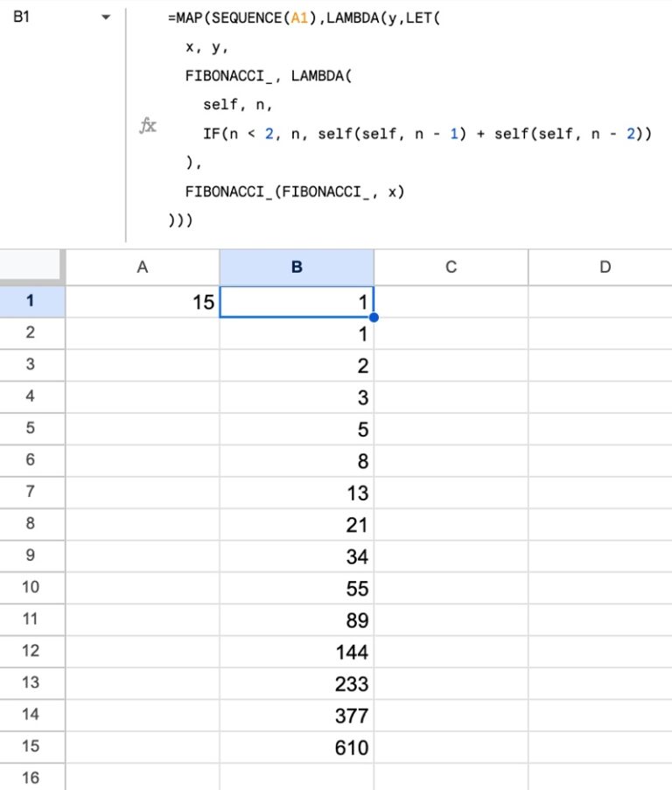The height and width of the screenshot is (790, 672).
Task: Select row 16 header
Action: (x=31, y=778)
